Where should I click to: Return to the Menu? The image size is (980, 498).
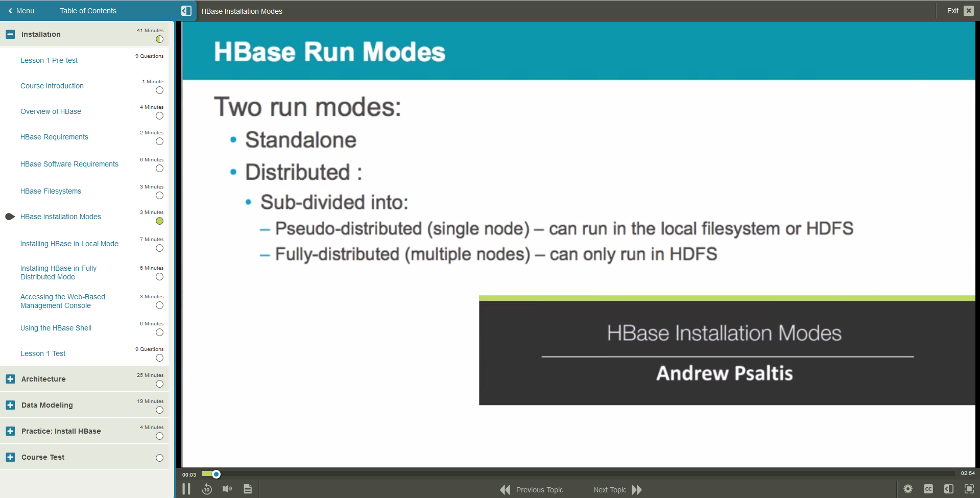point(20,10)
